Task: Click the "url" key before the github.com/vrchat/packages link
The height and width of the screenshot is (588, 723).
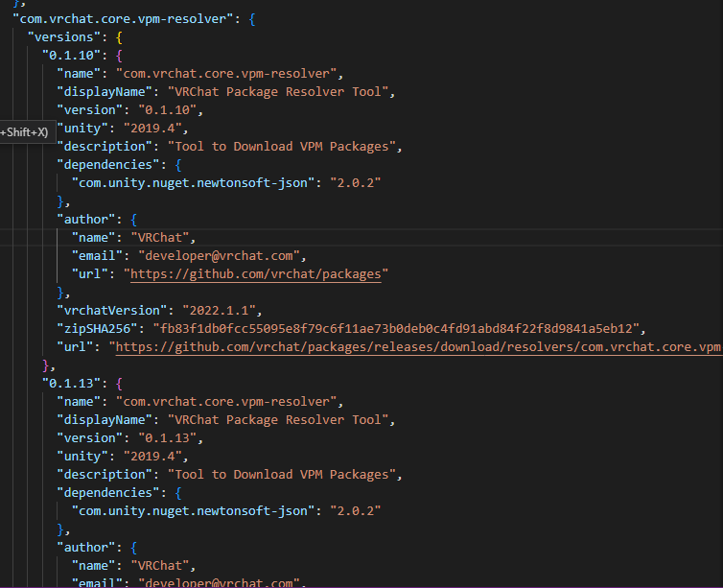Action: [90, 274]
